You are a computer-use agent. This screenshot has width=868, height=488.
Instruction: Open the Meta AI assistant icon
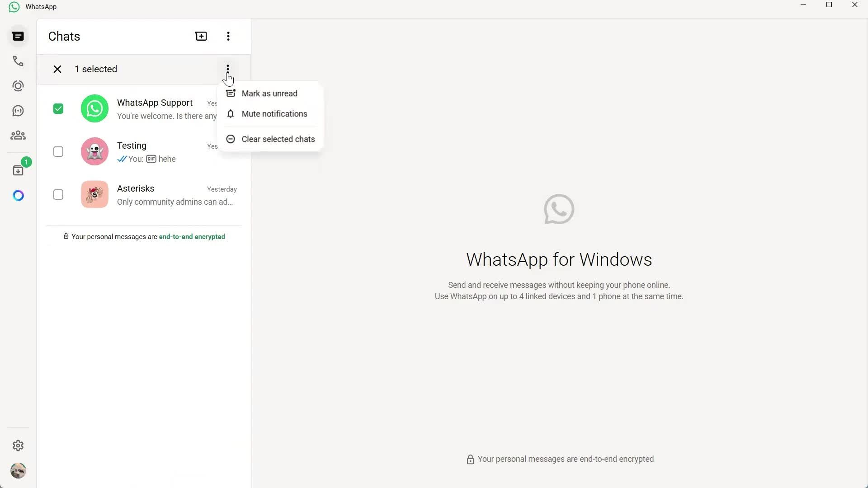[18, 195]
